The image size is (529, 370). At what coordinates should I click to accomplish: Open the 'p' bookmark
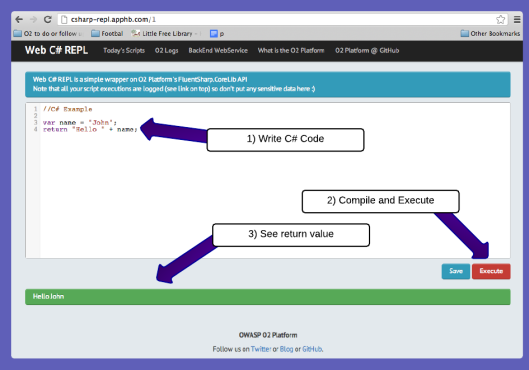(217, 34)
